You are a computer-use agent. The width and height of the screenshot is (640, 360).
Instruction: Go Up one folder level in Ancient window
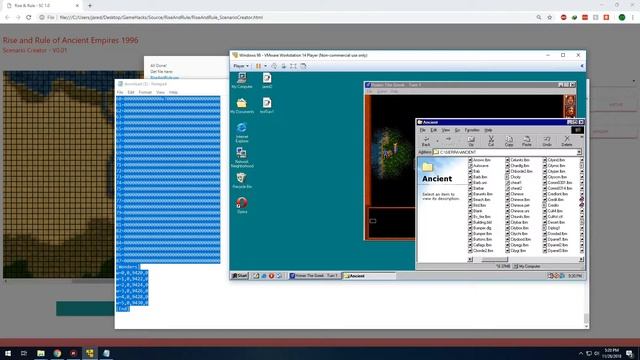coord(471,141)
